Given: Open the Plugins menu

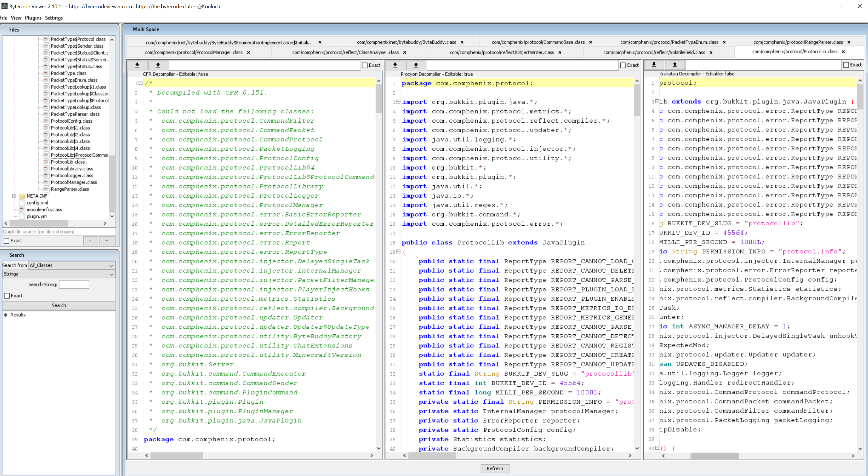Looking at the screenshot, I should 33,18.
